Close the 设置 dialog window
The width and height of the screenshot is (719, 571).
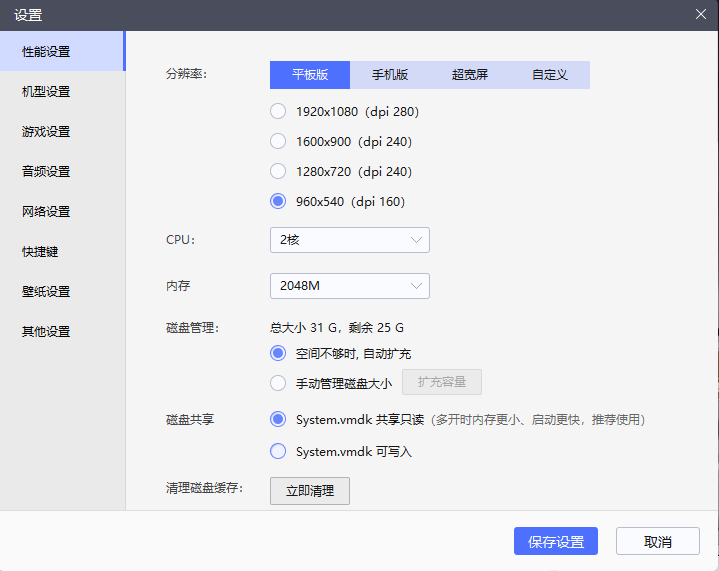click(700, 14)
